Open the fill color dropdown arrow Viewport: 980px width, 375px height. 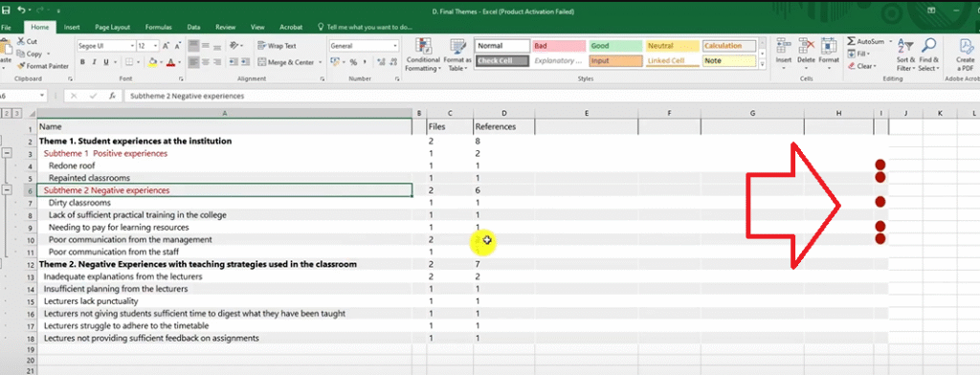[x=160, y=62]
